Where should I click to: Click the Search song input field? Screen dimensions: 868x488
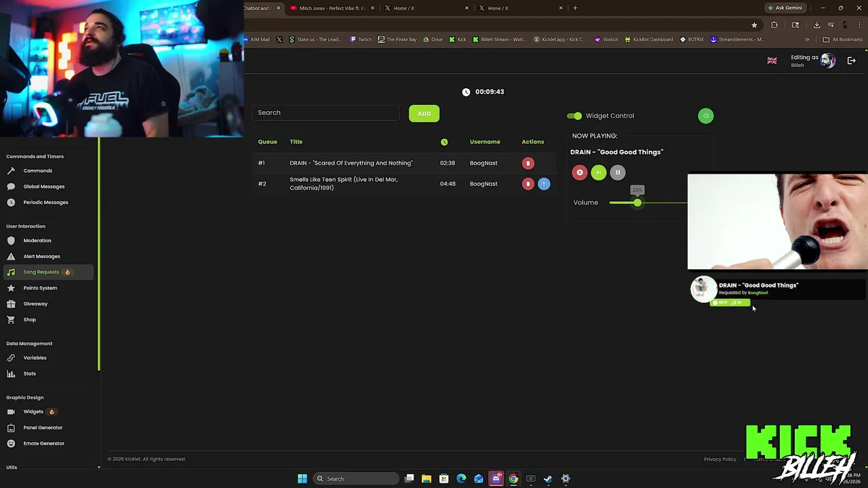[x=325, y=113]
